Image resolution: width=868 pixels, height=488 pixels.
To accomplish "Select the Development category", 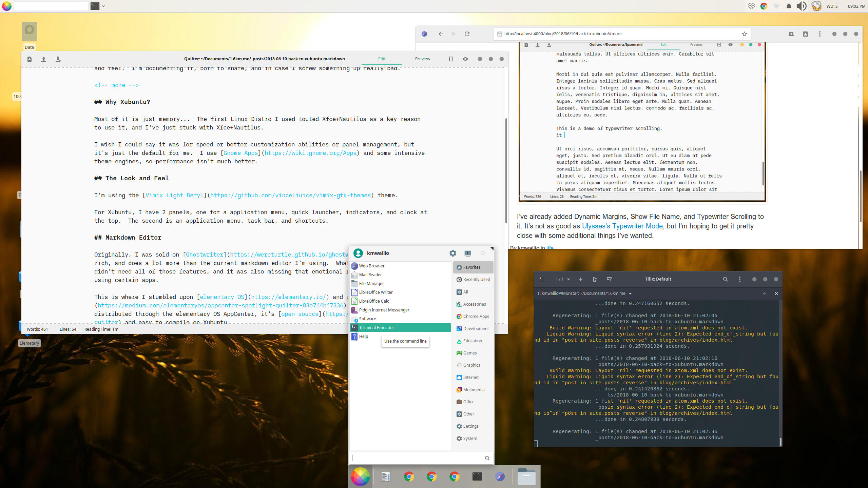I will pos(473,329).
